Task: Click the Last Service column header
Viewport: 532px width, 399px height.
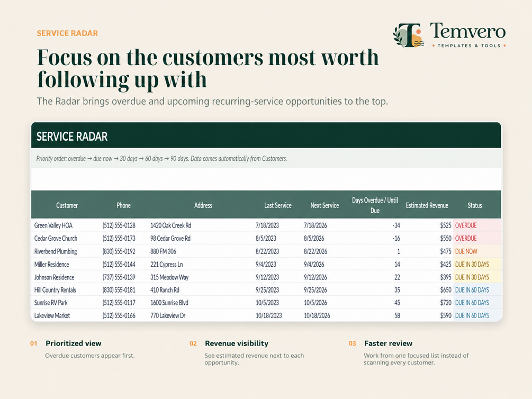Action: pyautogui.click(x=278, y=205)
